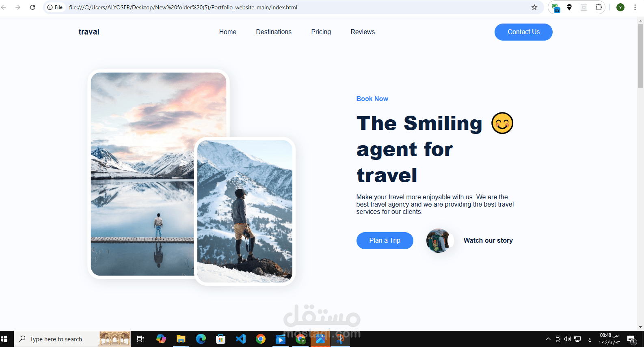
Task: Click the smiling emoji icon in the headline
Action: [502, 123]
